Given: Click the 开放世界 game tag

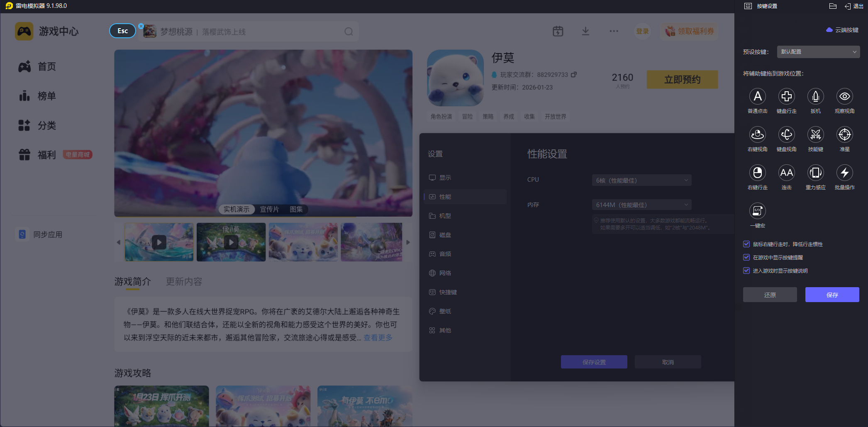Looking at the screenshot, I should pyautogui.click(x=556, y=117).
